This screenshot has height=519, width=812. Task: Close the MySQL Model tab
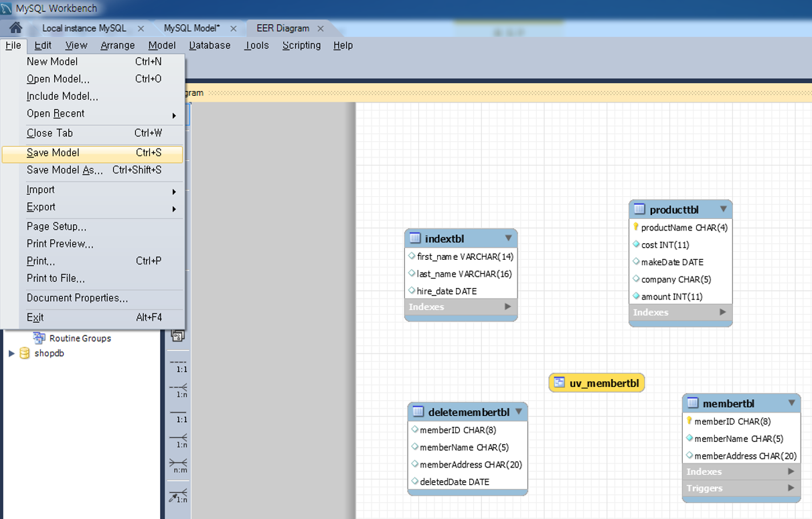point(234,28)
